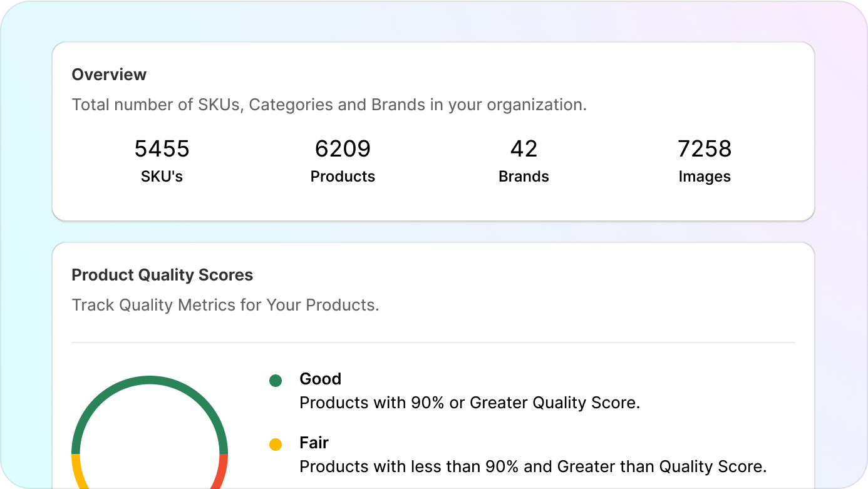This screenshot has height=489, width=868.
Task: Select the Good legend label
Action: click(x=320, y=379)
